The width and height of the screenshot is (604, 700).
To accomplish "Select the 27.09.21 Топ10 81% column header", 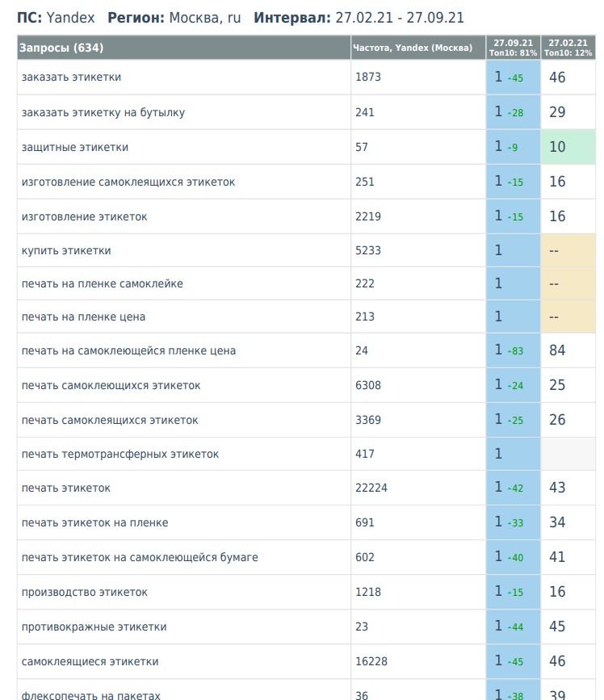I will click(512, 48).
